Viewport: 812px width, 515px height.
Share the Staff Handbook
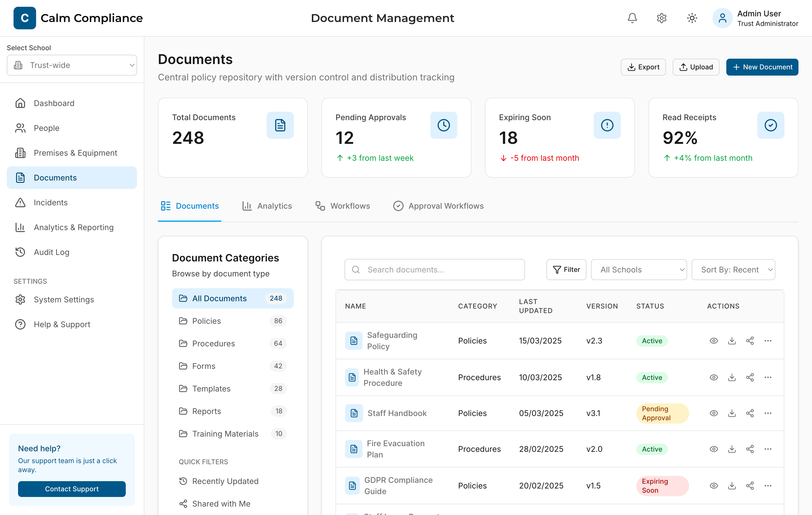click(x=750, y=413)
